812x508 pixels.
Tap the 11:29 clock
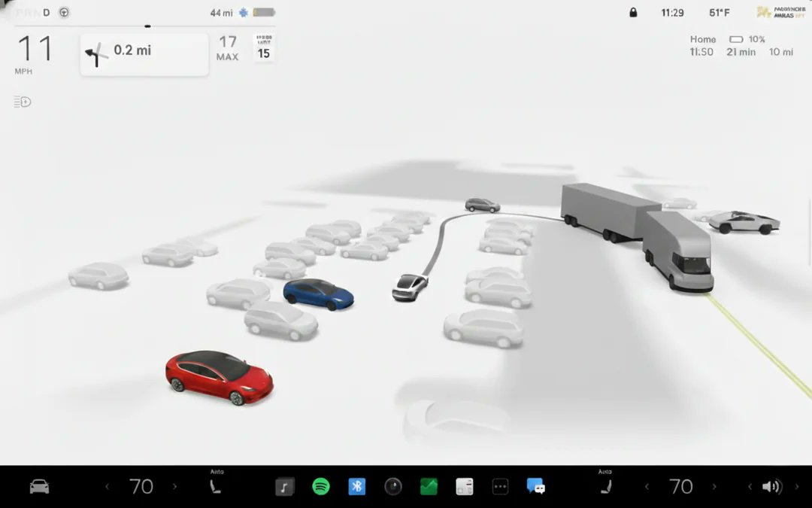pyautogui.click(x=672, y=13)
